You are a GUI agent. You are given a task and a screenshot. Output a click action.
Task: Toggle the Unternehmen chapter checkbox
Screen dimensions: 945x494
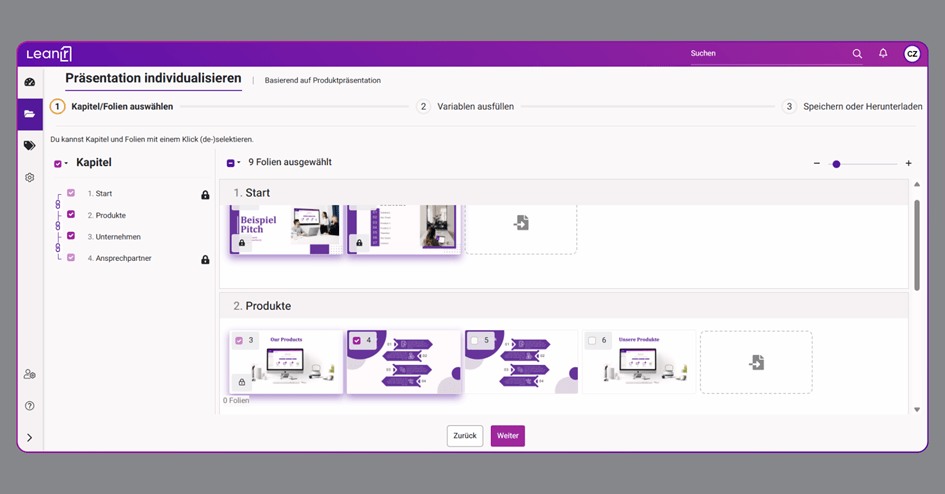(71, 237)
